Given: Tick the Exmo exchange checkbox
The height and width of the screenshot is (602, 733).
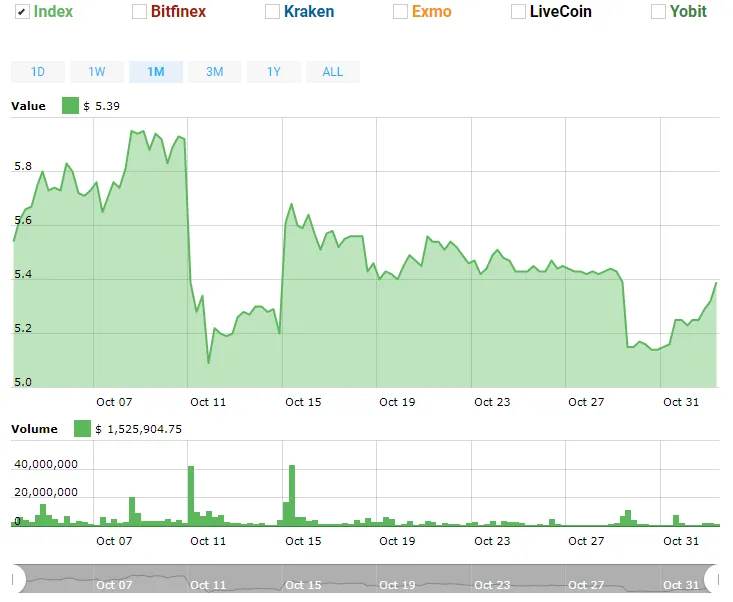Looking at the screenshot, I should [400, 12].
